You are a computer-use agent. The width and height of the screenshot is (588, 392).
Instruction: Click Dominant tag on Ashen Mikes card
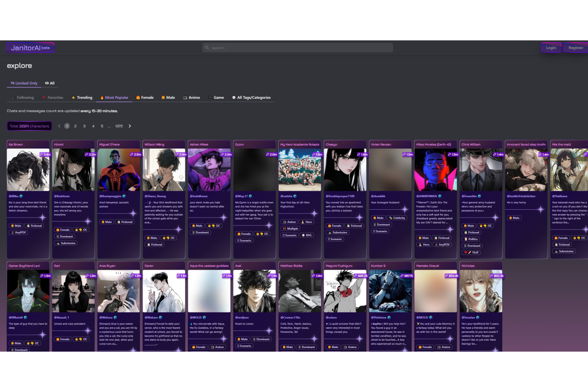coord(201,232)
